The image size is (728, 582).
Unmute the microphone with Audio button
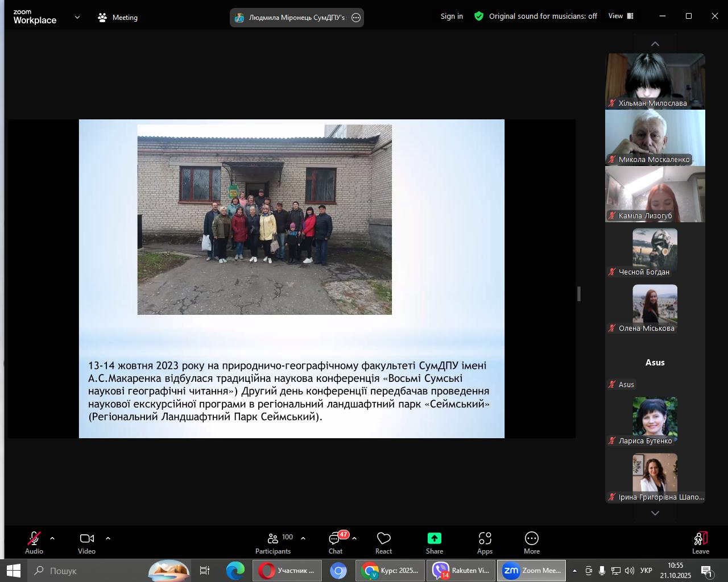point(34,542)
